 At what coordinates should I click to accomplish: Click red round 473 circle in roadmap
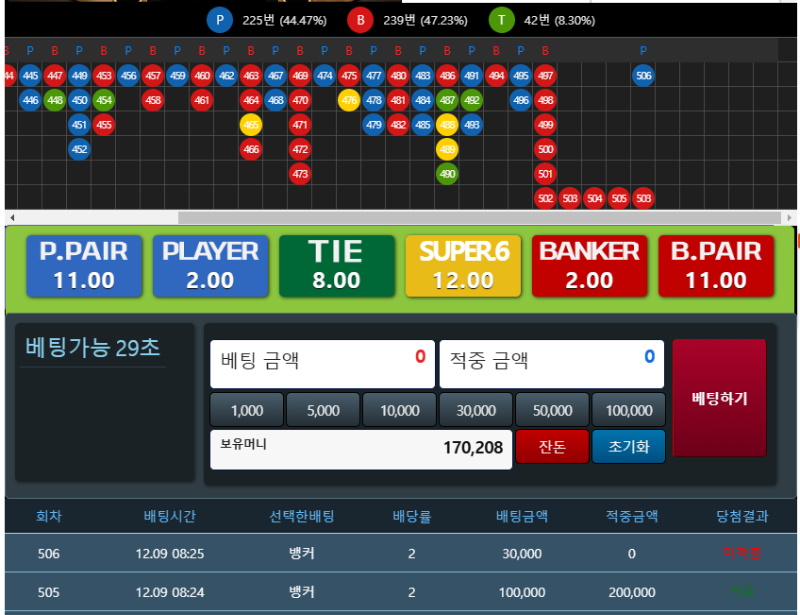click(300, 173)
